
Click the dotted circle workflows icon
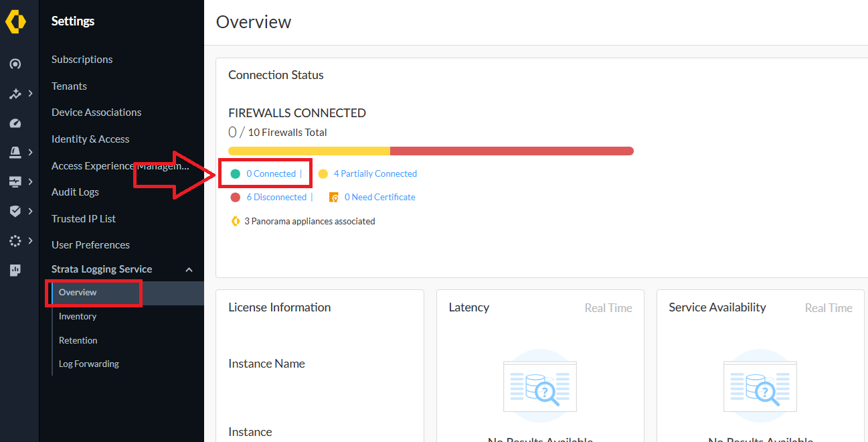15,241
